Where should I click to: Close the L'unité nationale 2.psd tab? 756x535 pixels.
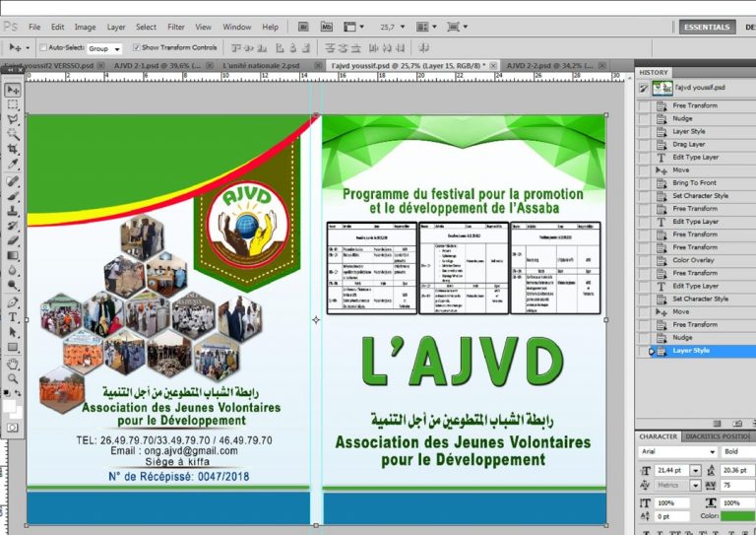tap(318, 65)
